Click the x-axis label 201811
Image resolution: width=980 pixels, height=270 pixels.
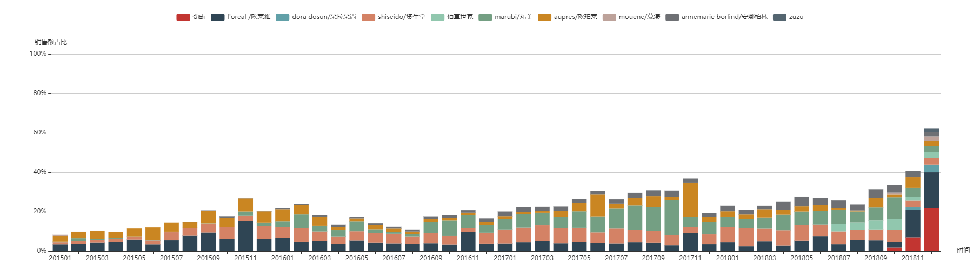tap(912, 258)
